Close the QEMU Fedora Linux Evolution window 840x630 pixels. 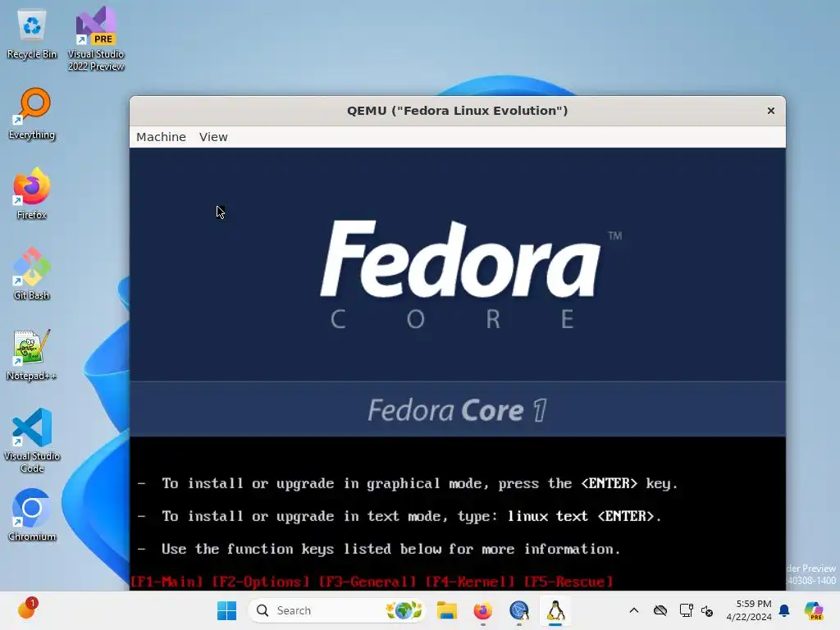771,111
